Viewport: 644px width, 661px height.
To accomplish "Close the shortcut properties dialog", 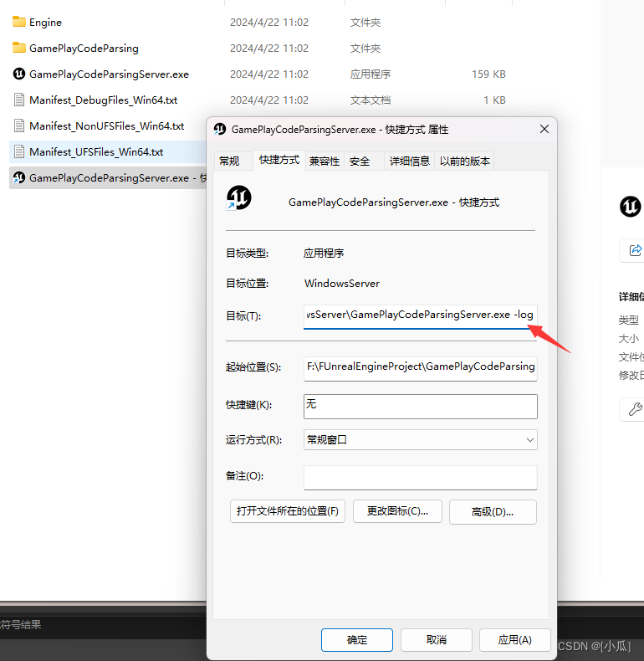I will click(544, 129).
